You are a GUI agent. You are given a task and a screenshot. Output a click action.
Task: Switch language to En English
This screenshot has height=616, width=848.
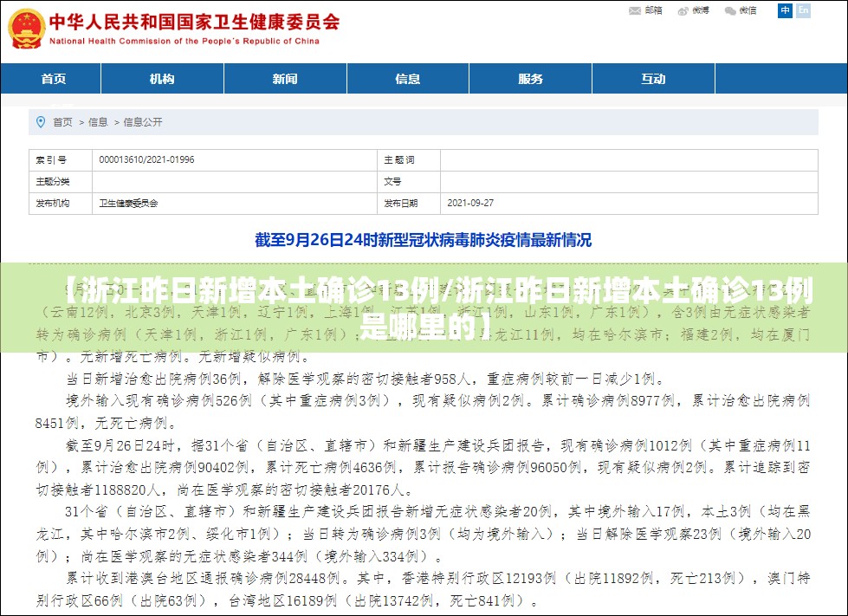point(804,10)
